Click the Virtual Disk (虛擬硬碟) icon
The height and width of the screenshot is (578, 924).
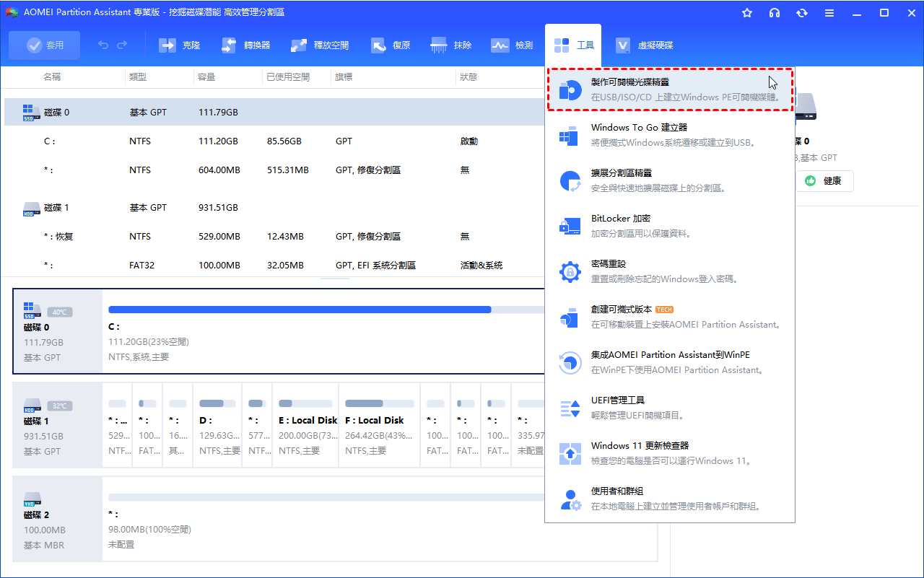623,45
